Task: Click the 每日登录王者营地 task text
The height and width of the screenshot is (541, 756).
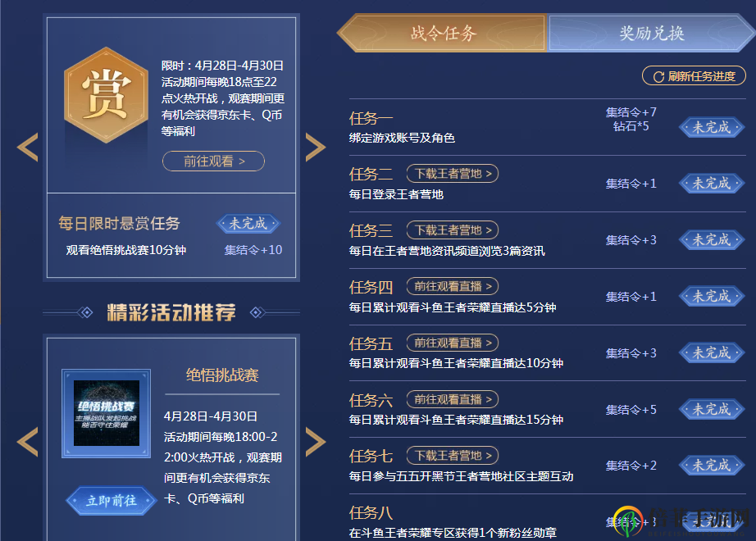Action: point(396,194)
